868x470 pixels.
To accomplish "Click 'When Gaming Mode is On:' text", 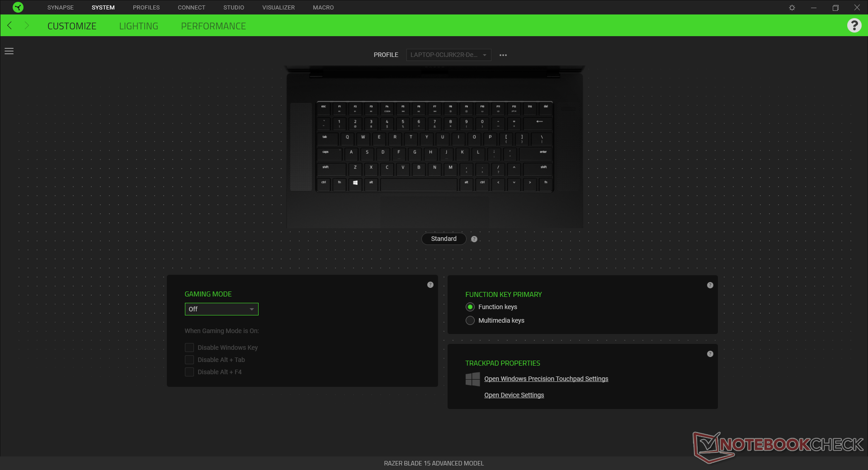I will point(222,331).
